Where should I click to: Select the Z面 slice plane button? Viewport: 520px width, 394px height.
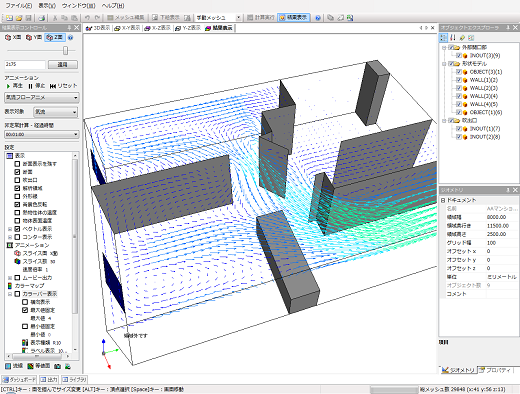click(x=55, y=37)
